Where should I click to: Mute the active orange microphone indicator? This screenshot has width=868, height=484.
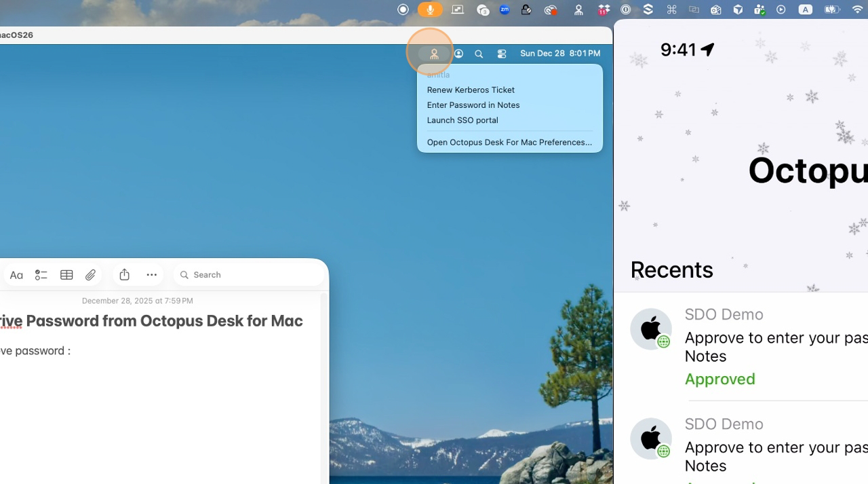point(429,10)
